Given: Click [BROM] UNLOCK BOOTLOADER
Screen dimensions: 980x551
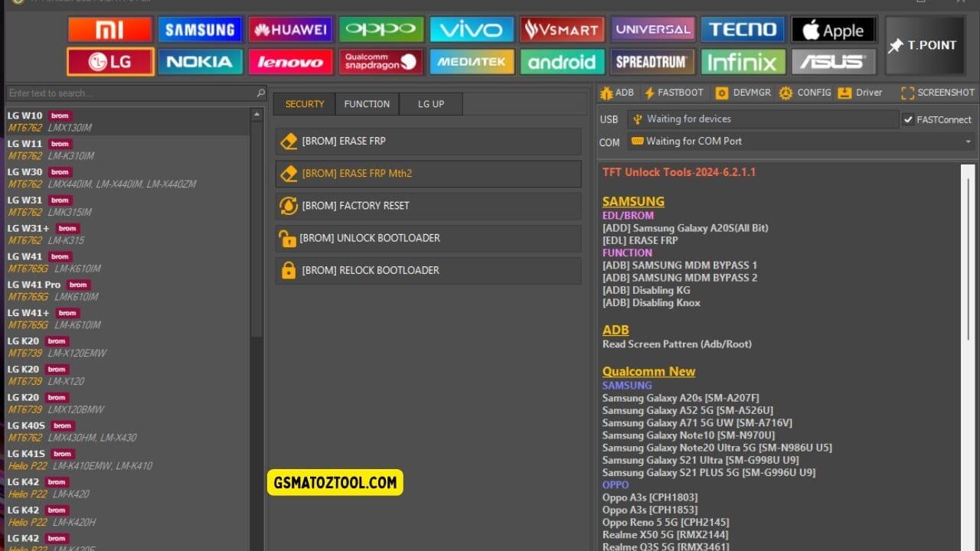Looking at the screenshot, I should (x=427, y=238).
